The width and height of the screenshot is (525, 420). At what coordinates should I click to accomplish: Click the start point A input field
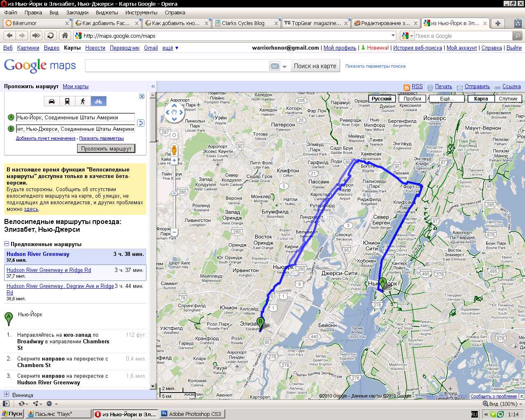(x=75, y=117)
